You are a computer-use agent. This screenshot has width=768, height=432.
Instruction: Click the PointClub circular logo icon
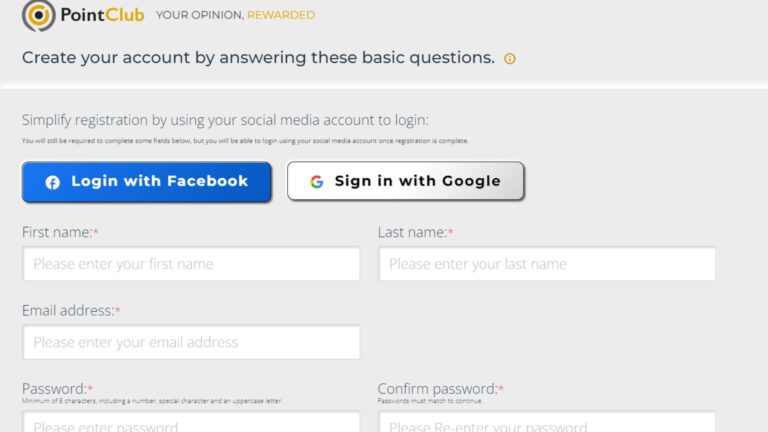click(39, 15)
